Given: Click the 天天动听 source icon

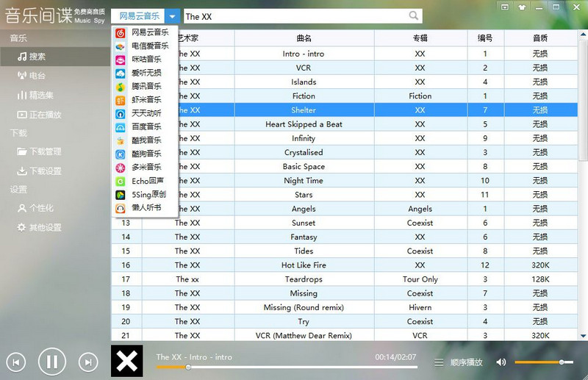Looking at the screenshot, I should tap(121, 114).
